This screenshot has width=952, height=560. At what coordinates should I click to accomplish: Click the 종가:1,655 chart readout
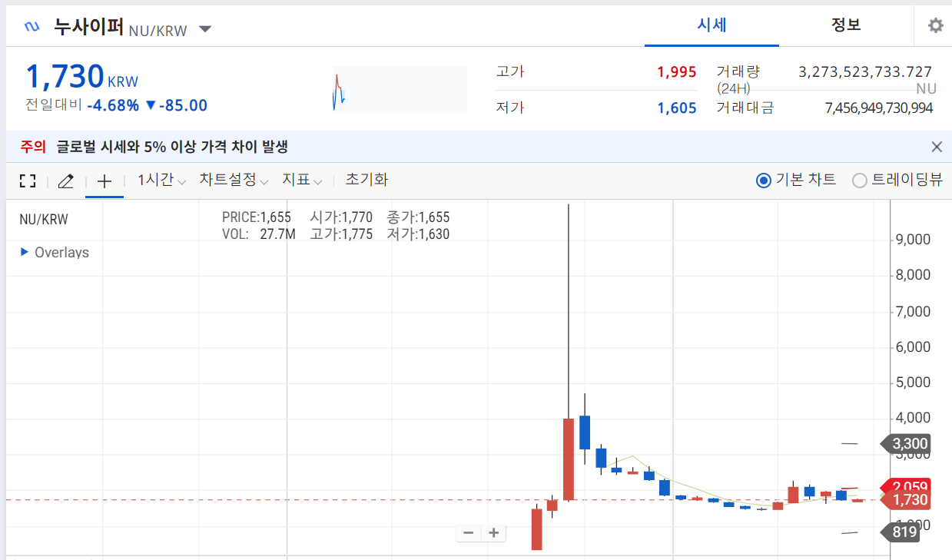(x=418, y=217)
